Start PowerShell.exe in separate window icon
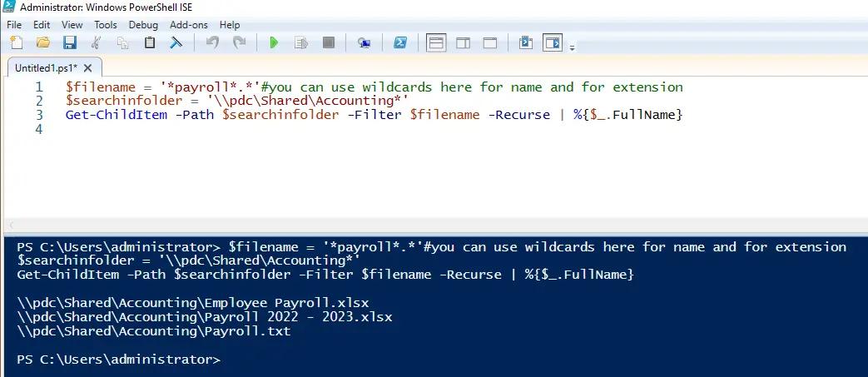 coord(400,42)
